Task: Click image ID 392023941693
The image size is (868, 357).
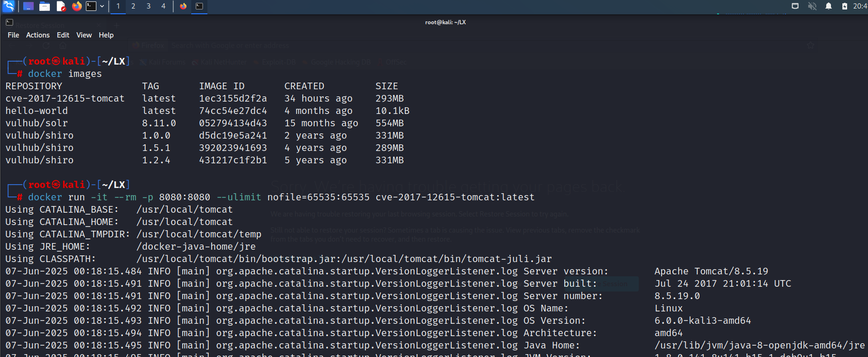Action: (x=233, y=148)
